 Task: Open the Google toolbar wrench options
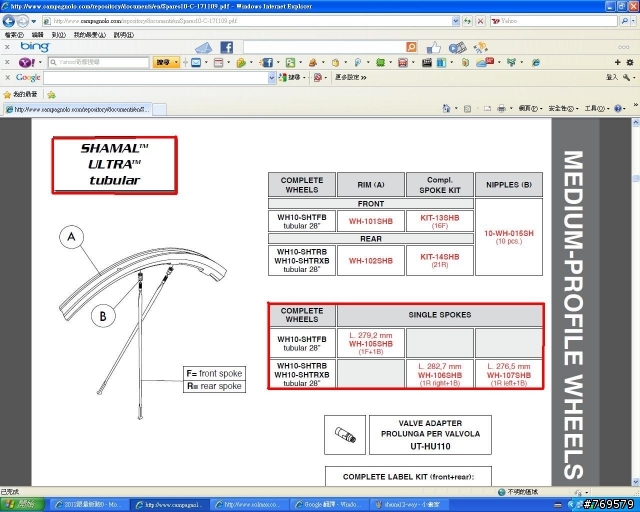point(627,77)
